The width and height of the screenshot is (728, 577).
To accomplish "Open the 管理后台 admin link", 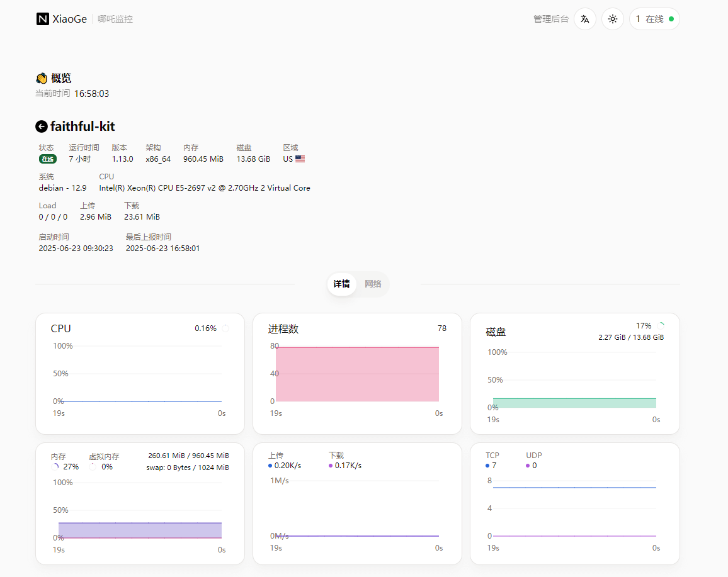I will 551,19.
